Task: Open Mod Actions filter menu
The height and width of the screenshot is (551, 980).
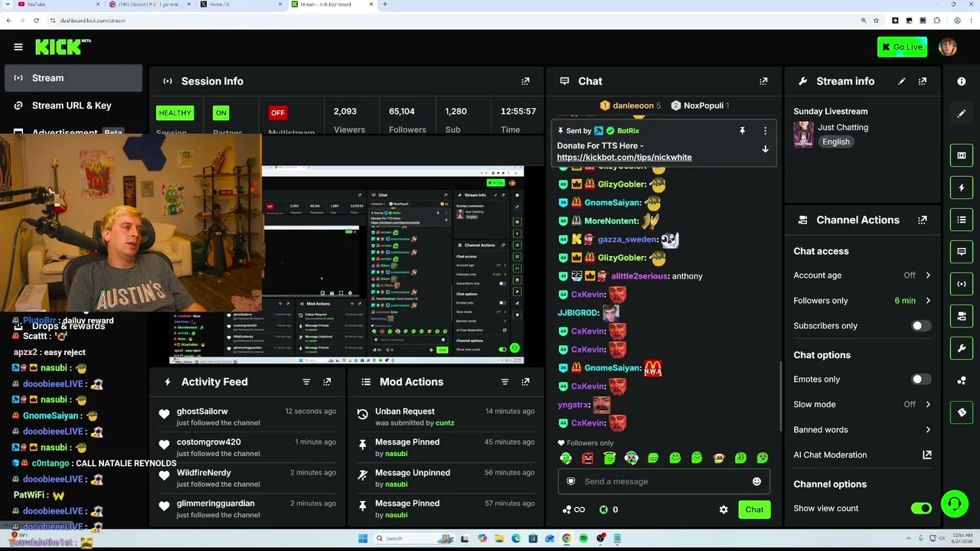Action: click(x=505, y=382)
